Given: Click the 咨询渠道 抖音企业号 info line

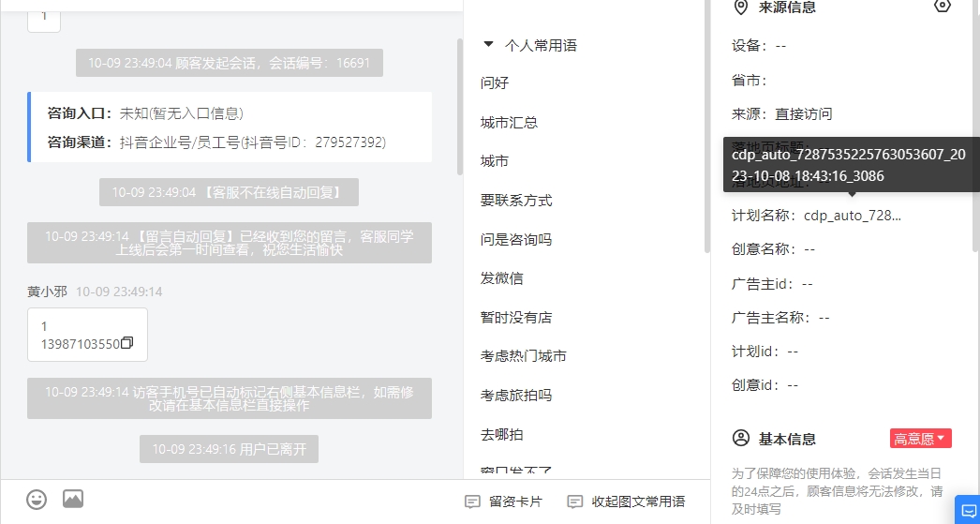Looking at the screenshot, I should click(x=216, y=142).
